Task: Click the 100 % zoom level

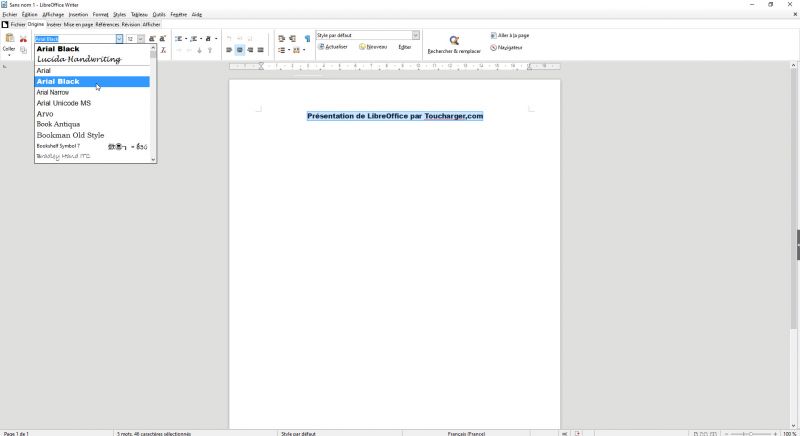Action: (790, 433)
